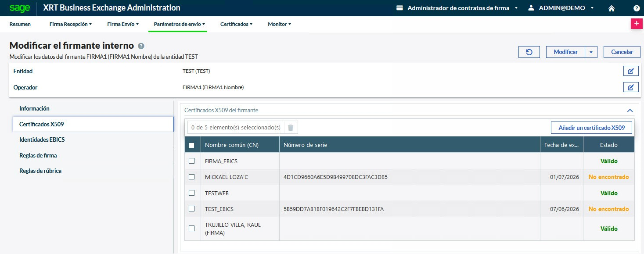Open the Reglas de firma section
Image resolution: width=644 pixels, height=254 pixels.
[x=38, y=155]
